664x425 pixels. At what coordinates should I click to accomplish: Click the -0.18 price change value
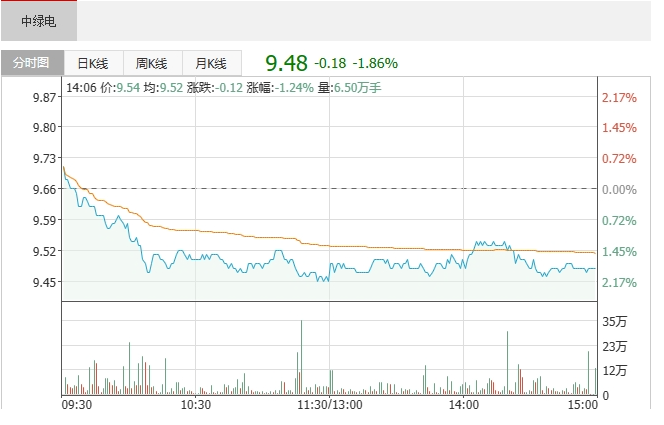click(331, 63)
